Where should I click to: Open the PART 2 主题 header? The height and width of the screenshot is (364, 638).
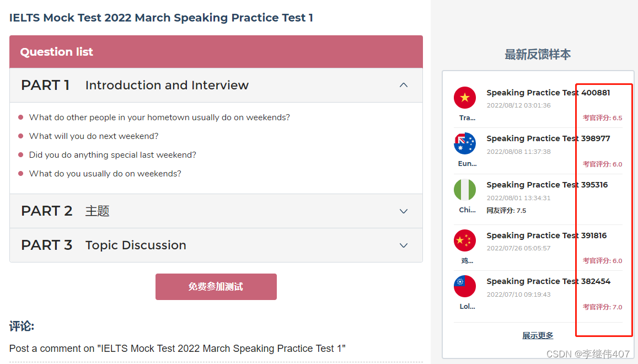pyautogui.click(x=216, y=211)
